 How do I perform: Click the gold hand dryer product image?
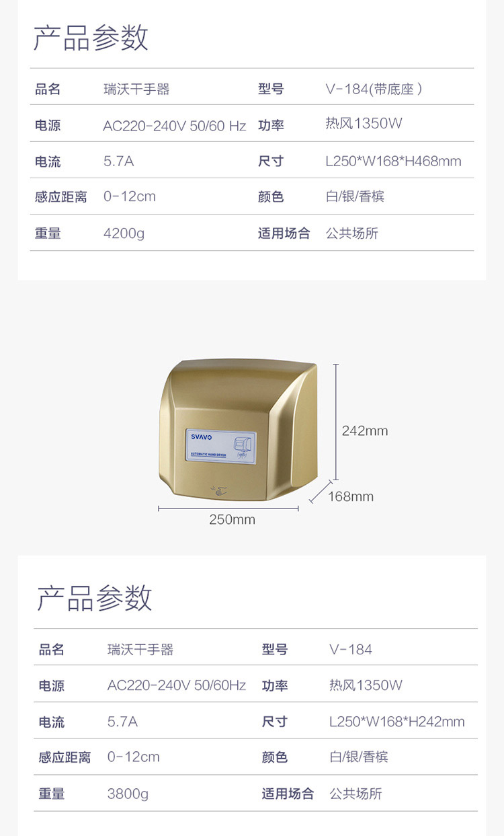click(239, 430)
